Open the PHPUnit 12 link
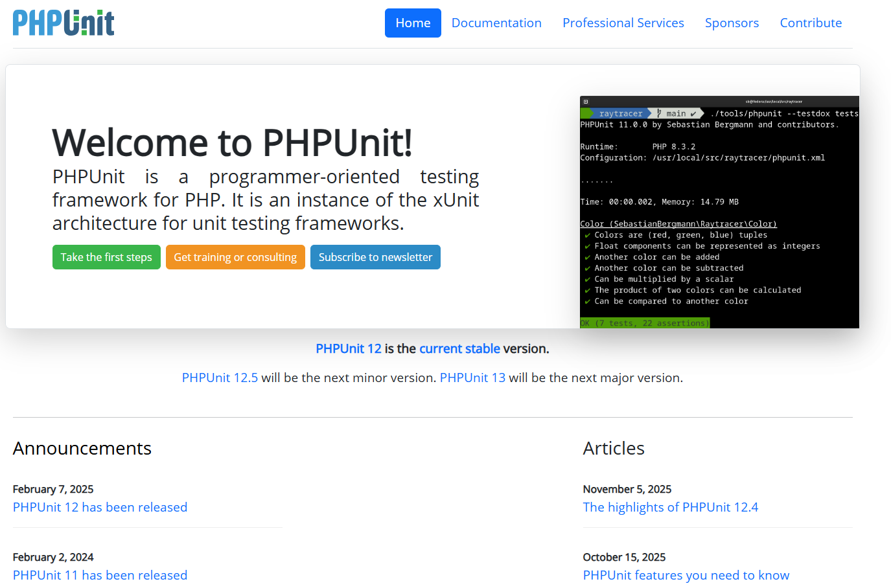The width and height of the screenshot is (891, 588). 349,348
